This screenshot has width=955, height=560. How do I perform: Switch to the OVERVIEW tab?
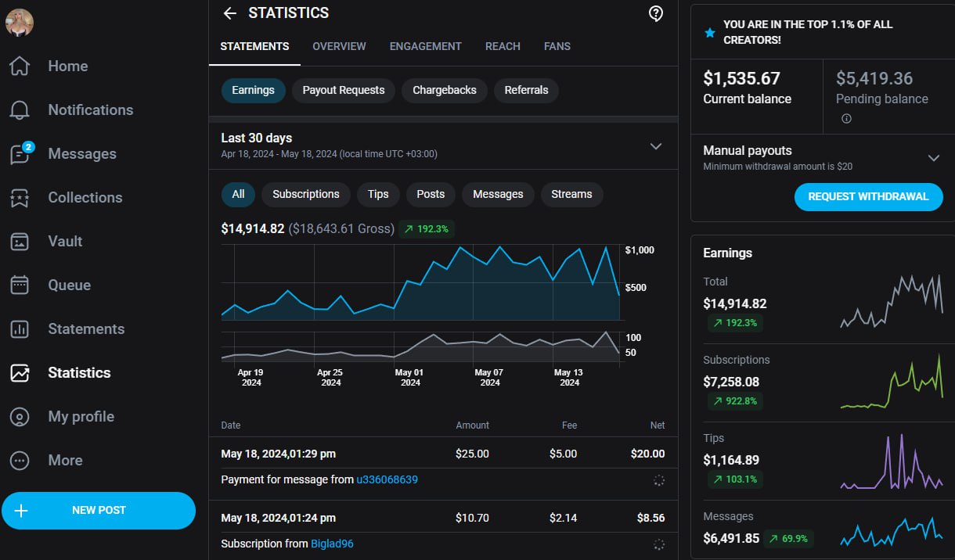[339, 46]
